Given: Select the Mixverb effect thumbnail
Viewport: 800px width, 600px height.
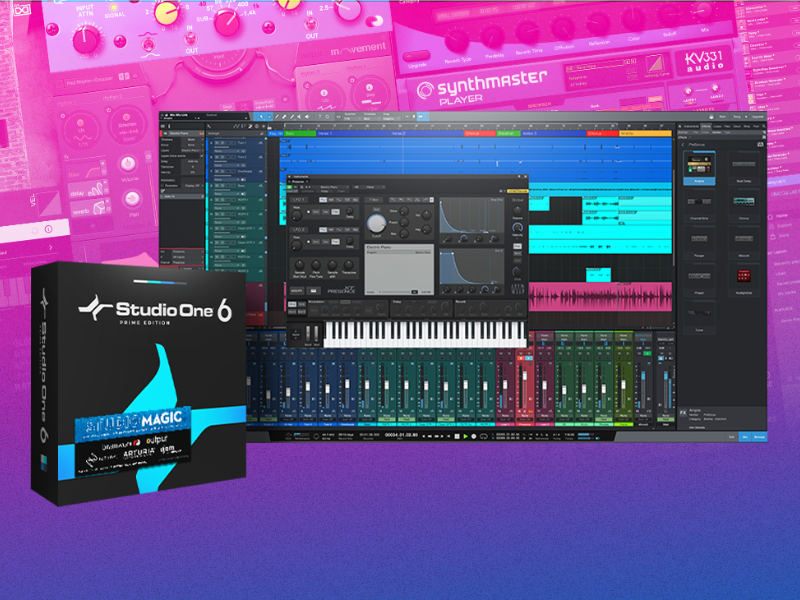Looking at the screenshot, I should (x=744, y=242).
